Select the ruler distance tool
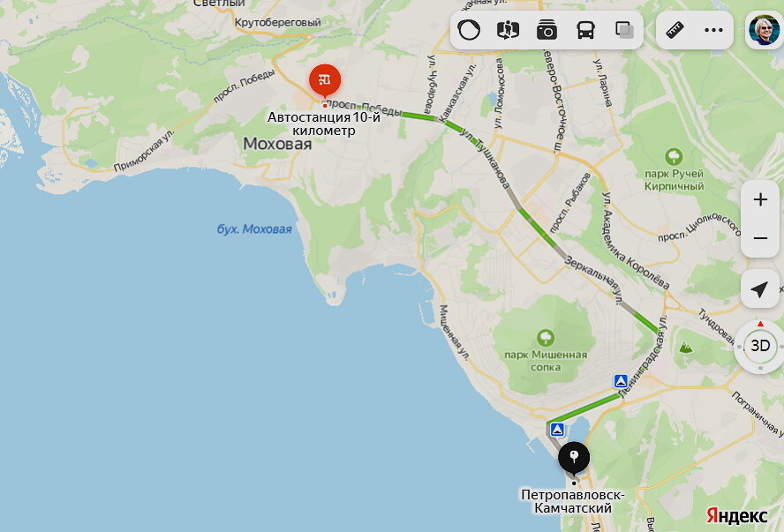784x532 pixels. tap(675, 30)
